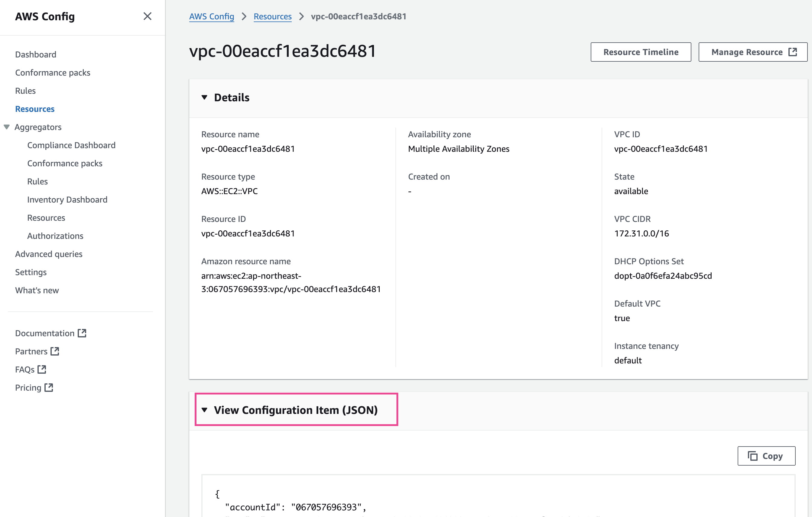This screenshot has width=812, height=517.
Task: Go to aggregator Authorizations page
Action: 55,236
